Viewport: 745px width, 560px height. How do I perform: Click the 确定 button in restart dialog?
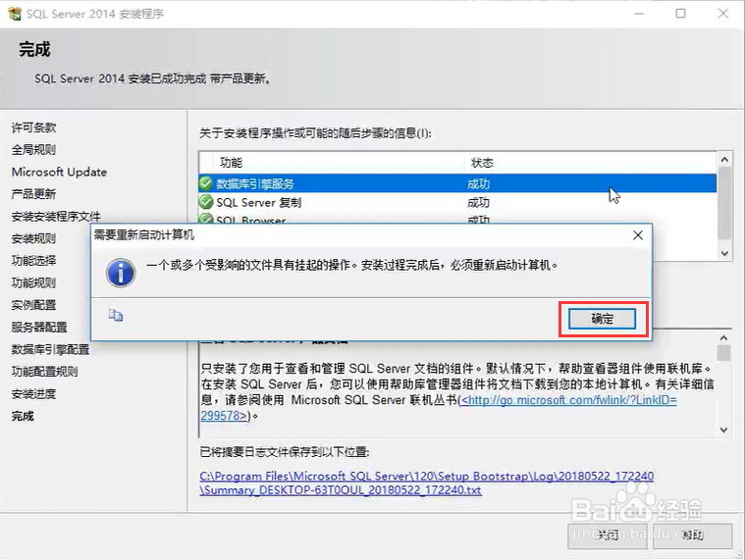coord(602,319)
